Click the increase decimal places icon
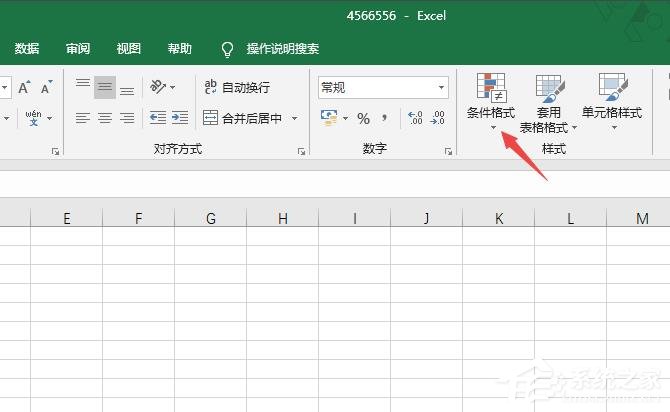This screenshot has height=412, width=670. coord(415,118)
